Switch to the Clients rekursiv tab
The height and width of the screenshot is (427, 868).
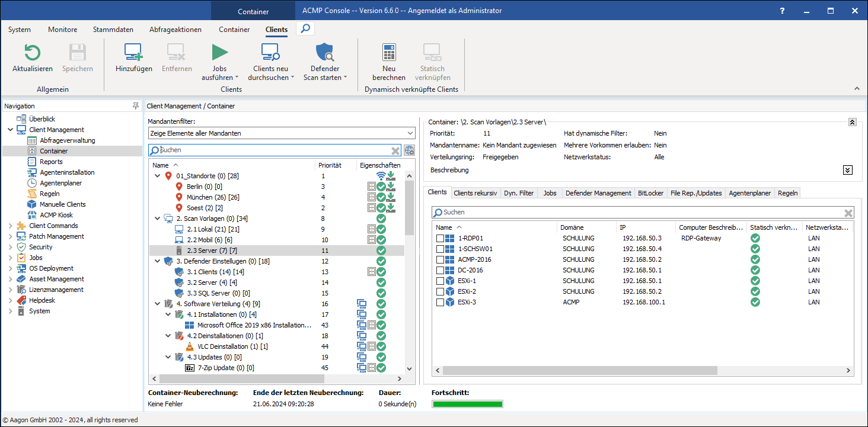(476, 192)
